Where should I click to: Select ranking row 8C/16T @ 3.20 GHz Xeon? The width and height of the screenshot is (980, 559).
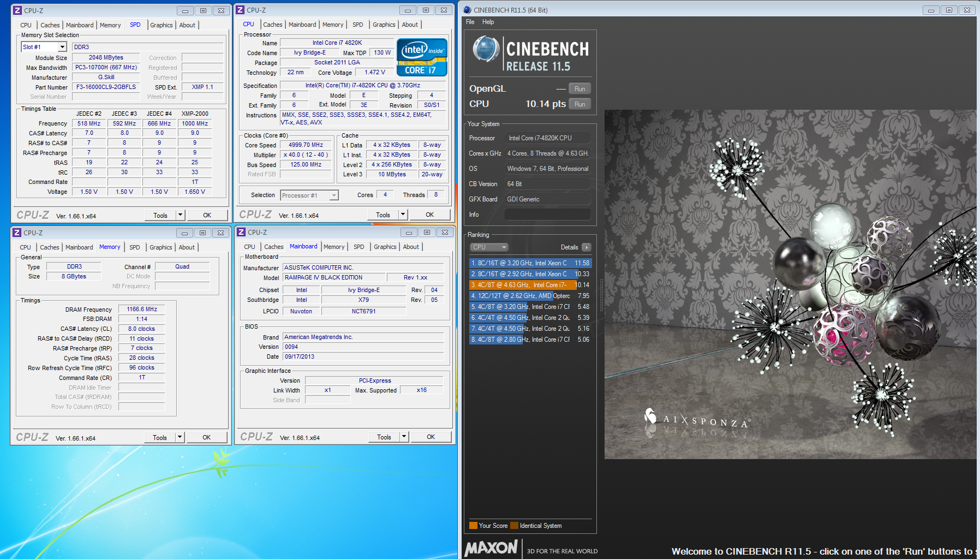(530, 263)
